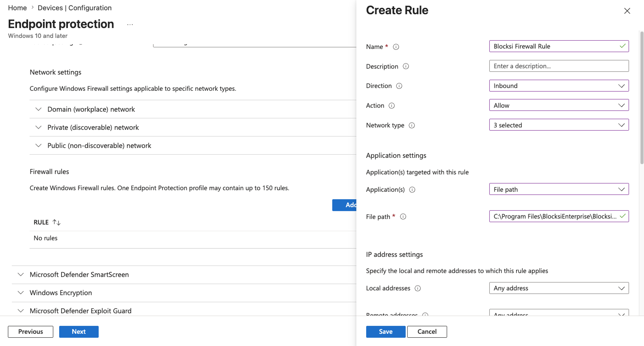Open the Direction dropdown set to Inbound
This screenshot has height=346, width=644.
pos(559,86)
